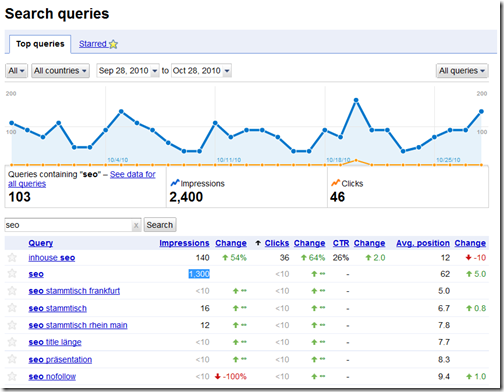Click the red -10 position change value
Image resolution: width=504 pixels, height=392 pixels.
(476, 258)
